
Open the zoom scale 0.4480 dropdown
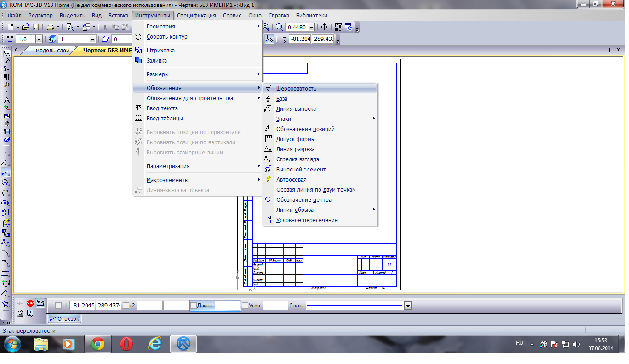point(311,27)
